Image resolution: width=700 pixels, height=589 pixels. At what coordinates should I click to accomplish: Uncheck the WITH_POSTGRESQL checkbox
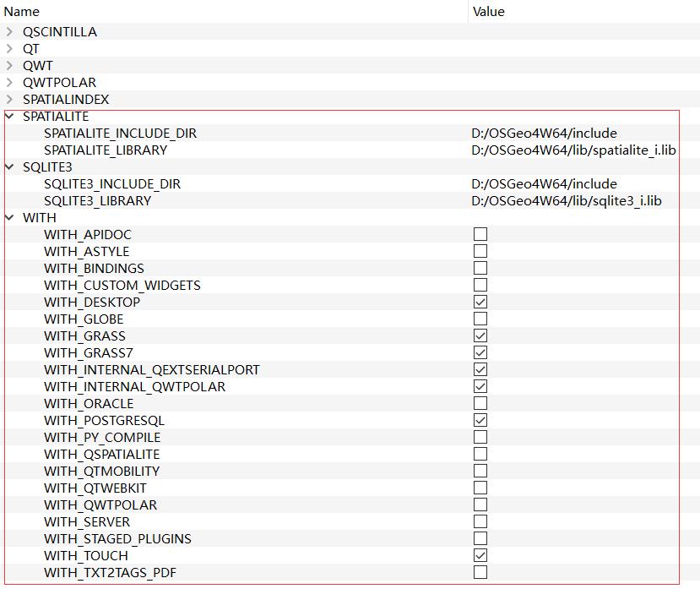click(x=480, y=420)
